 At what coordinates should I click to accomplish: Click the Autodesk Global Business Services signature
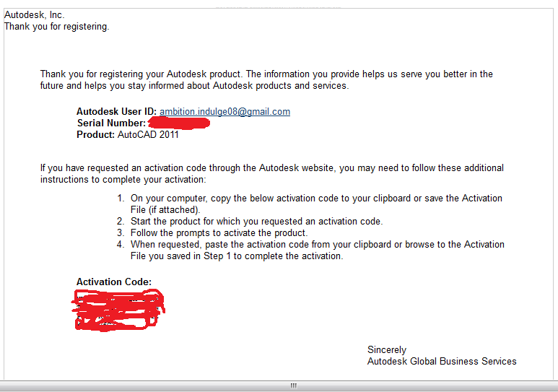tap(442, 362)
